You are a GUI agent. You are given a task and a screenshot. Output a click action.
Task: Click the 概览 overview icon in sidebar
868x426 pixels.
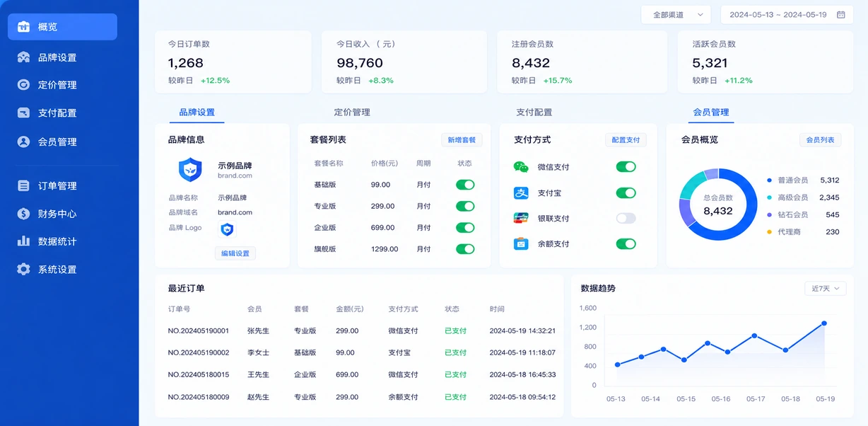coord(24,27)
